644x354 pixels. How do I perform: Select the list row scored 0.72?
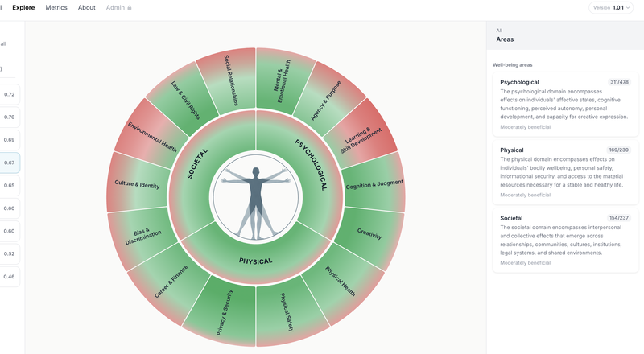pyautogui.click(x=9, y=94)
